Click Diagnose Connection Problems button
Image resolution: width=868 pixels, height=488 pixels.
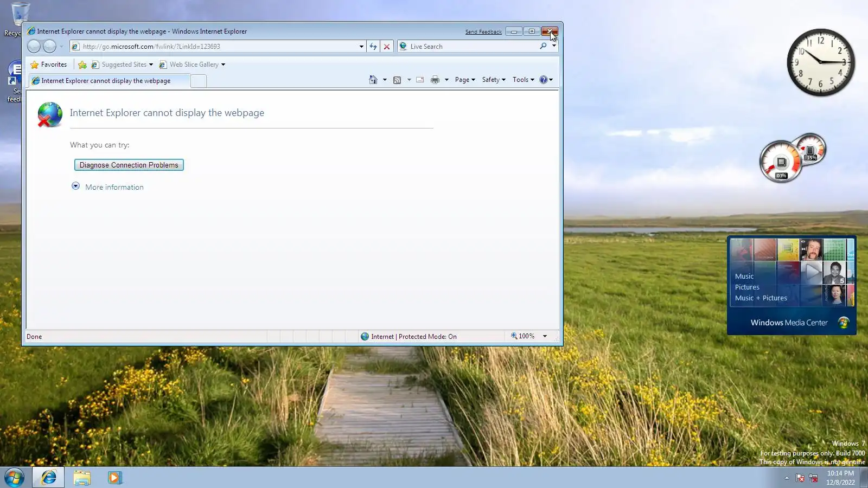(129, 165)
